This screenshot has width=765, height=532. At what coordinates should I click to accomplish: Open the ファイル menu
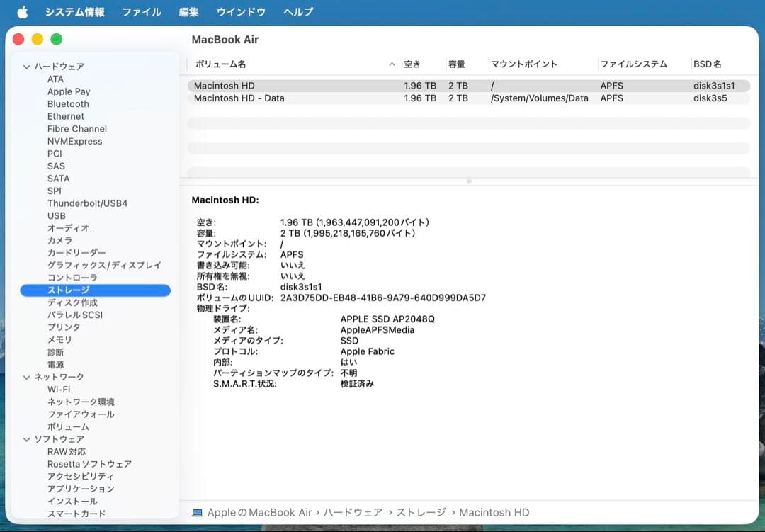click(142, 11)
